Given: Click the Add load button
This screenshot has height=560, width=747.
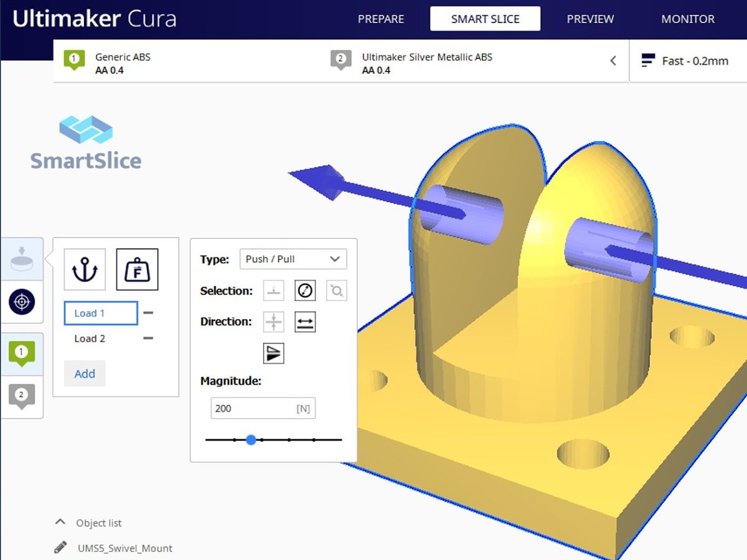Looking at the screenshot, I should click(85, 373).
